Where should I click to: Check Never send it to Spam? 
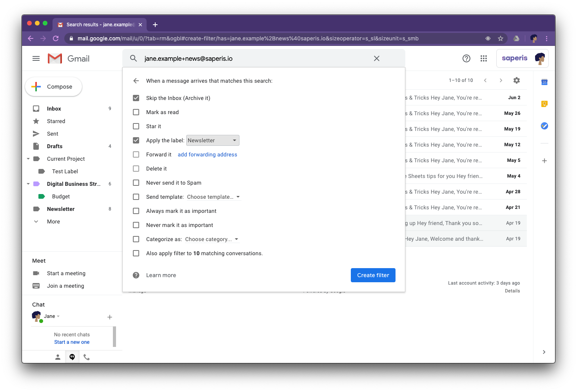[136, 182]
